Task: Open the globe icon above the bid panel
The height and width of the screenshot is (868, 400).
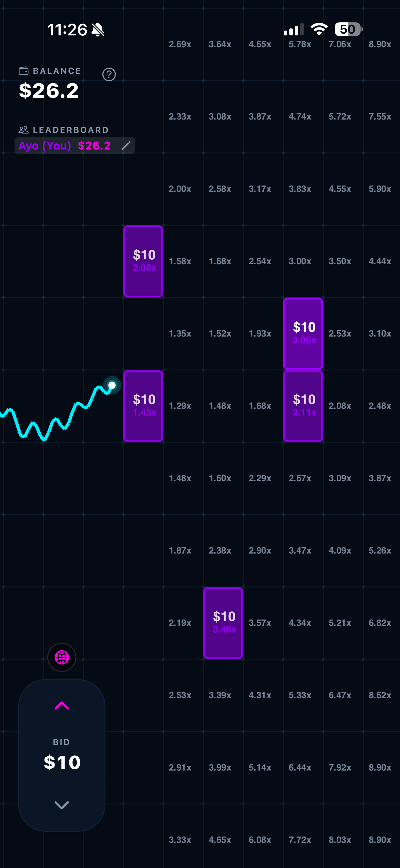Action: tap(62, 657)
